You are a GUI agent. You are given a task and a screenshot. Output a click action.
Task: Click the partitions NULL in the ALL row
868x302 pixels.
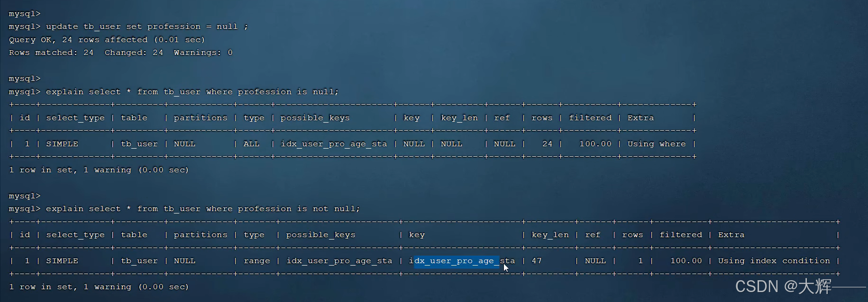[x=184, y=144]
